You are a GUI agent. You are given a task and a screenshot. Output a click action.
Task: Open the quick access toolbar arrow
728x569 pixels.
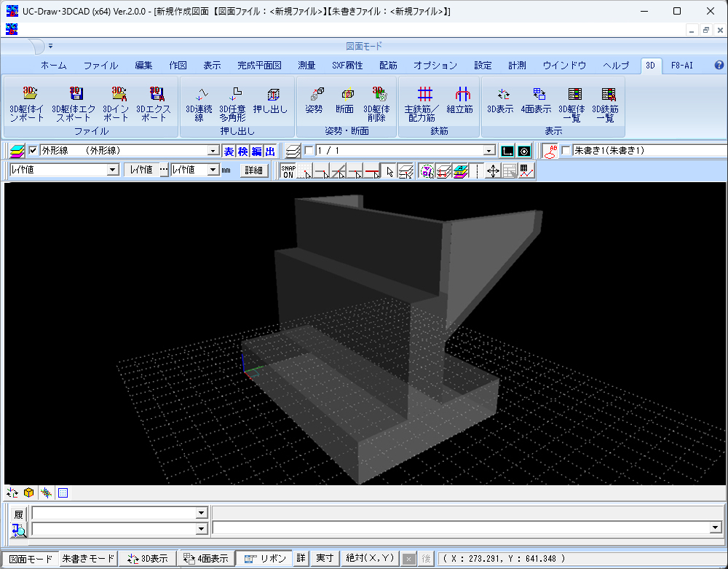[51, 46]
